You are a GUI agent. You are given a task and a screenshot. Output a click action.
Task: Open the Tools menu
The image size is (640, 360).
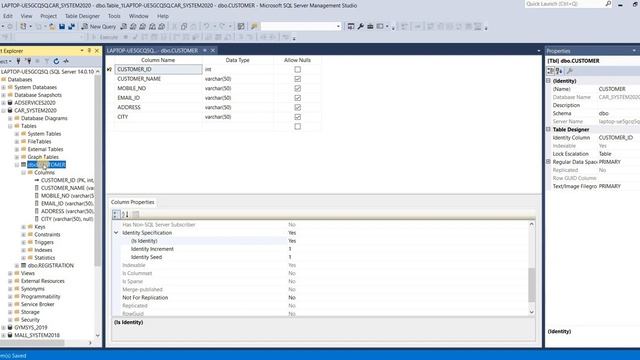coord(114,16)
